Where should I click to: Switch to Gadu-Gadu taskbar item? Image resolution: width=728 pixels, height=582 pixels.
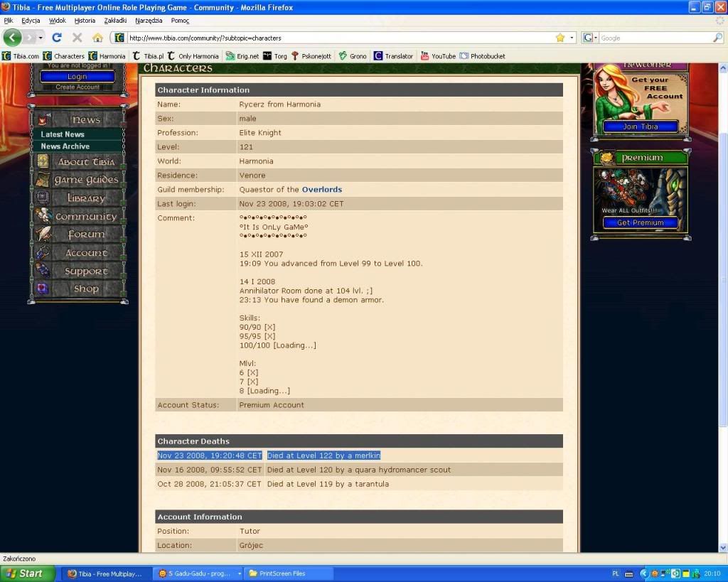(199, 573)
